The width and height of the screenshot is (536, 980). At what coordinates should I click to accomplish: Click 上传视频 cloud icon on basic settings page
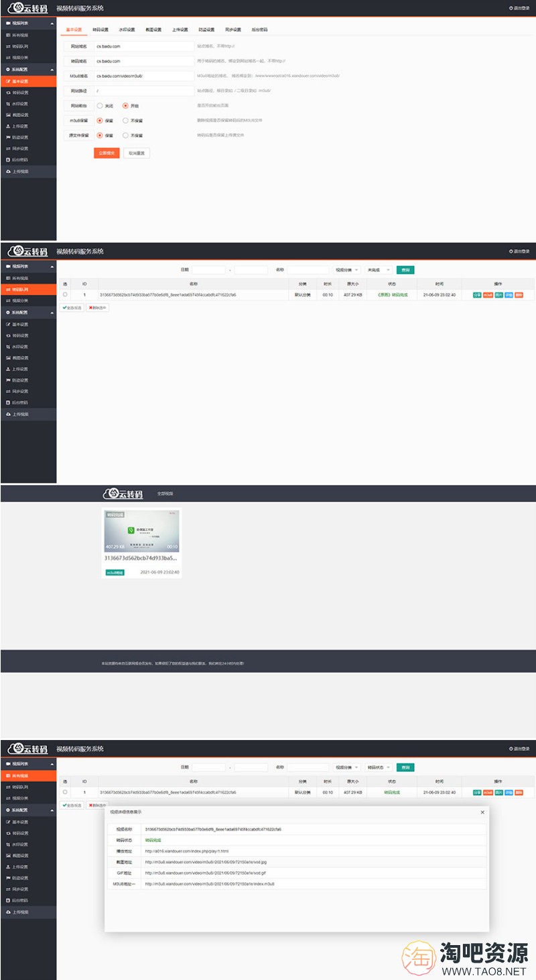click(x=8, y=172)
